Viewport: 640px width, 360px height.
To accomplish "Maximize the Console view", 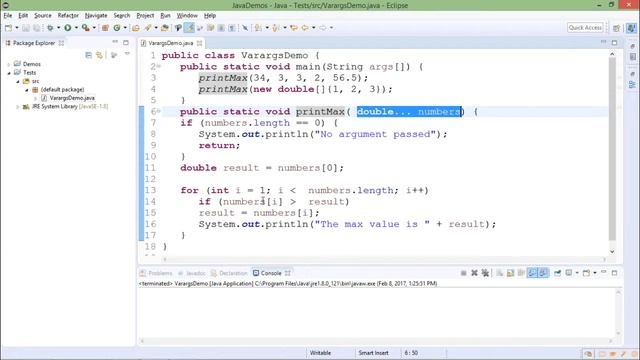I will pos(614,273).
